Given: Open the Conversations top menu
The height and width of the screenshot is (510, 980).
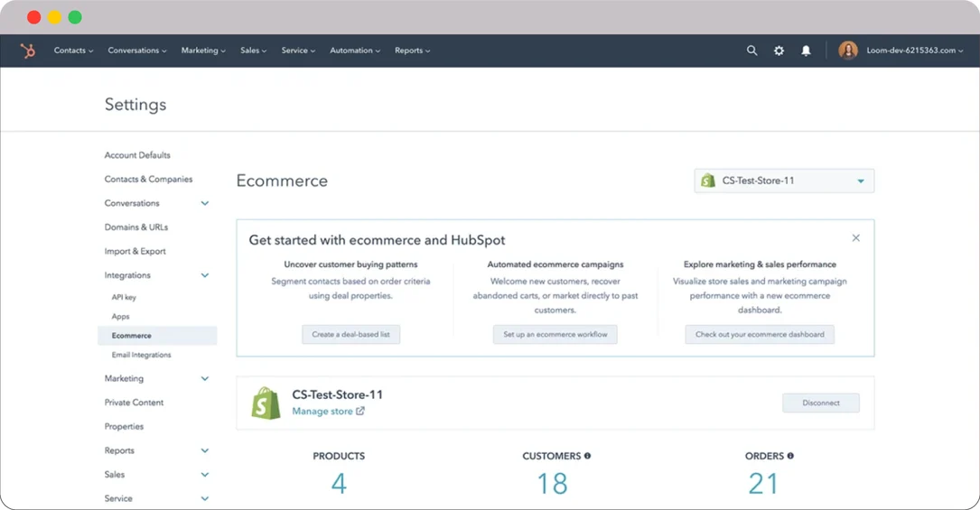Looking at the screenshot, I should click(137, 51).
